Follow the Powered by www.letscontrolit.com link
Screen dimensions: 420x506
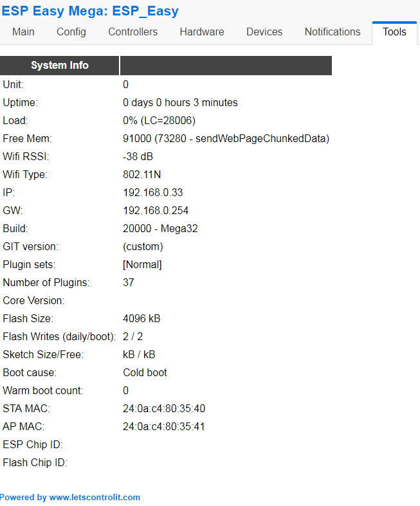pyautogui.click(x=69, y=497)
